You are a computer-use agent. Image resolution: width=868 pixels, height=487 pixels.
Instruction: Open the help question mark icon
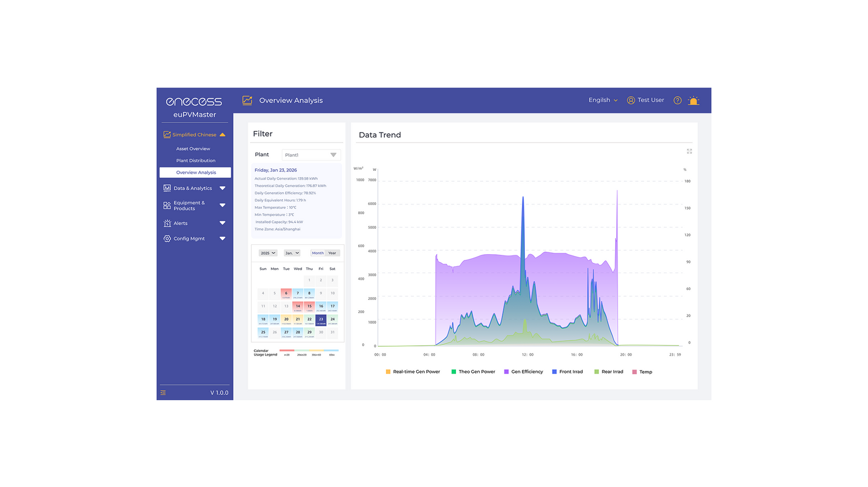[x=677, y=100]
